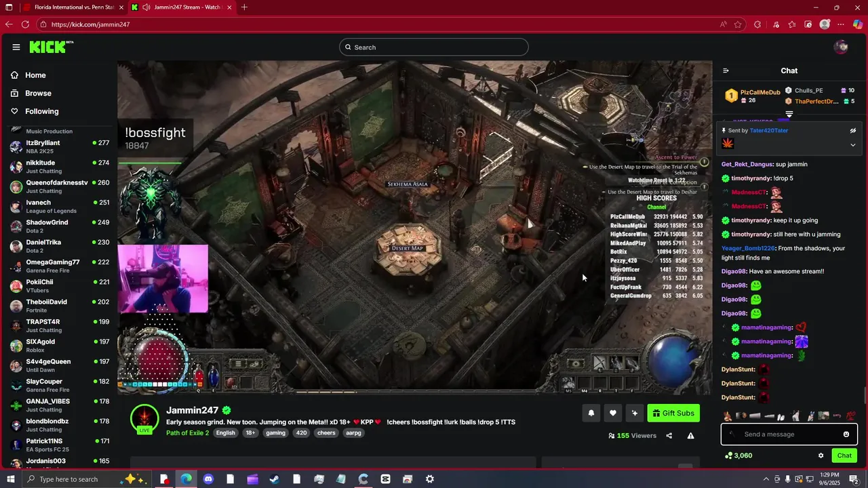Add page to favorites star
The image size is (868, 488).
pyautogui.click(x=738, y=24)
